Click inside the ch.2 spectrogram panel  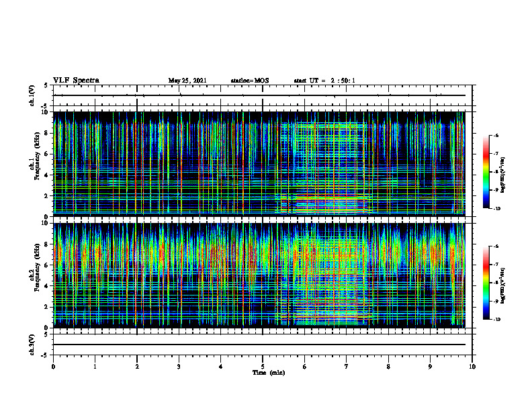tap(259, 275)
